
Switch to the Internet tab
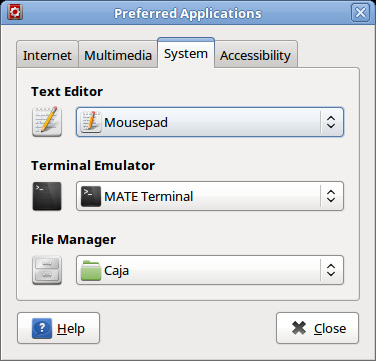coord(47,54)
